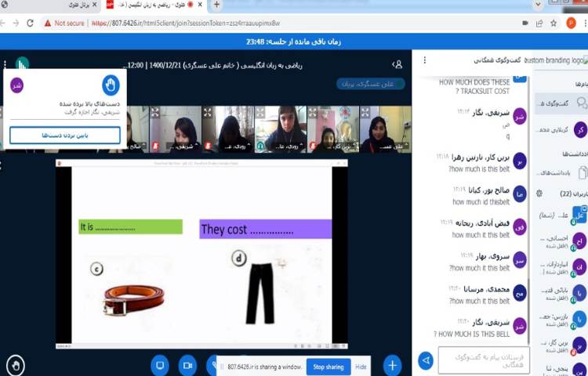Image resolution: width=588 pixels, height=376 pixels.
Task: Open the private chat with the purple کر avatar
Action: tap(580, 130)
